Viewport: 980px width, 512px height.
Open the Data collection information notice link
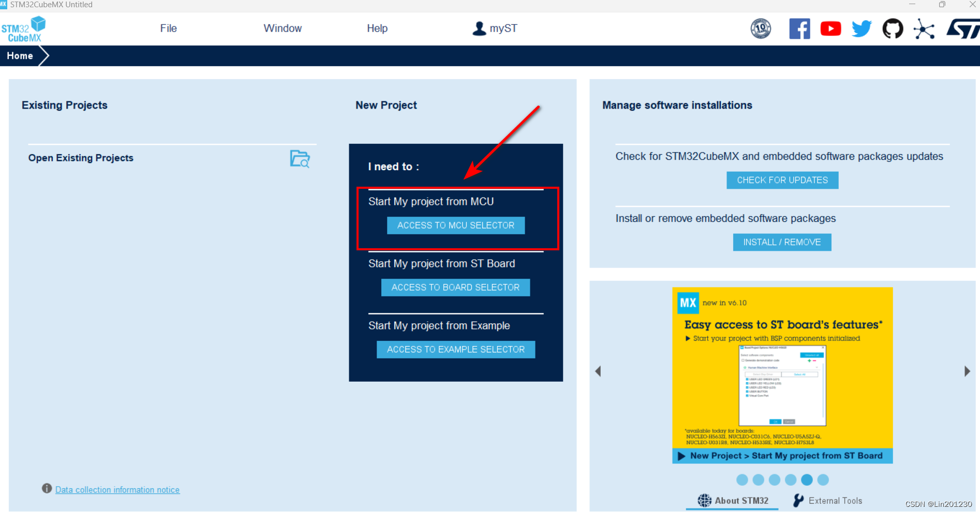point(117,490)
